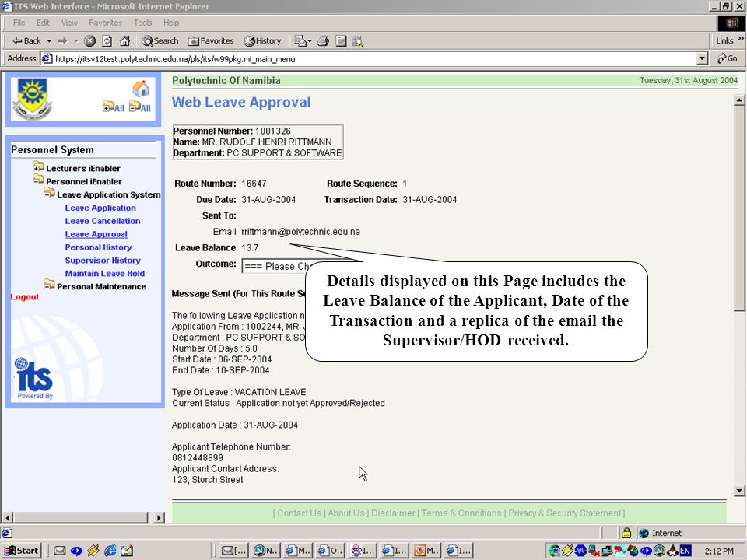The image size is (747, 560).
Task: Click the SSL padlock icon in status bar
Action: (x=626, y=533)
